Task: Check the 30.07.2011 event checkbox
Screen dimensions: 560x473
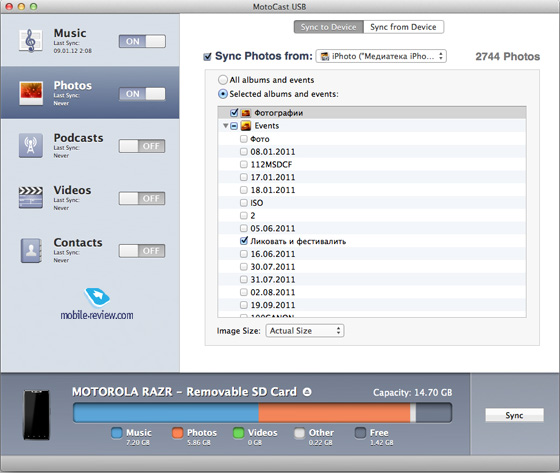Action: coord(244,267)
